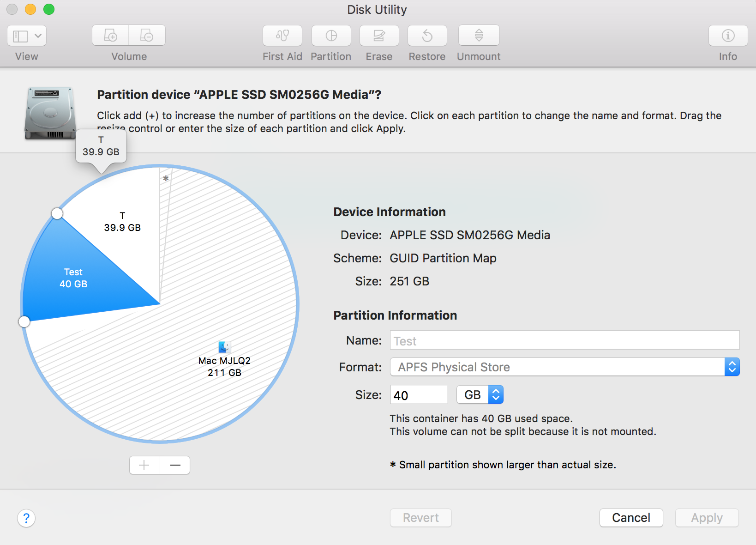Click the Partition toolbar icon
The height and width of the screenshot is (545, 756).
point(331,36)
